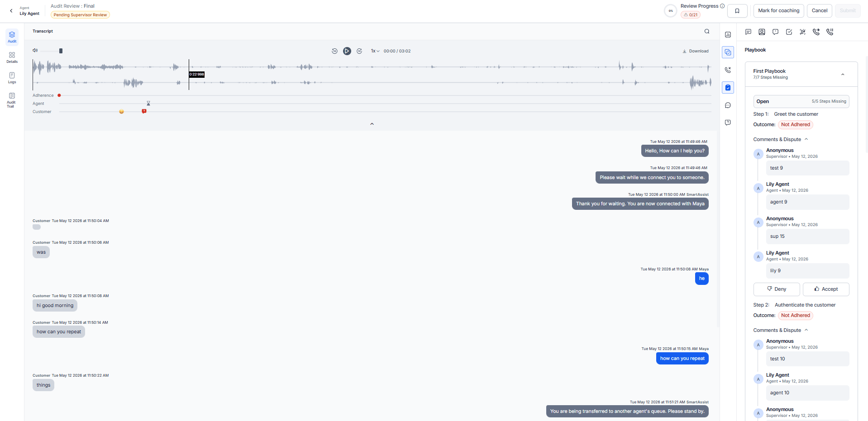Select the call hold icon tab
The height and width of the screenshot is (421, 868).
click(x=830, y=32)
